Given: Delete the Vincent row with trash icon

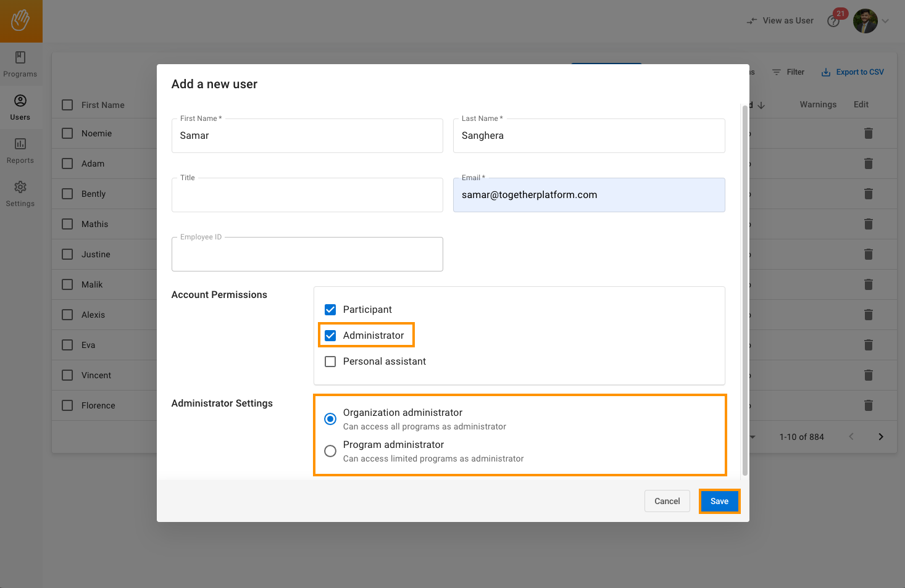Looking at the screenshot, I should (869, 375).
